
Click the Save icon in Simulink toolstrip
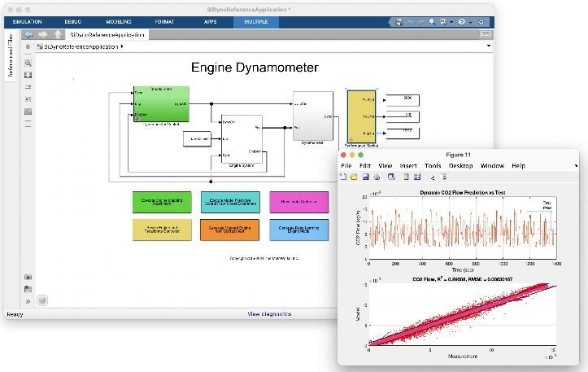(399, 22)
